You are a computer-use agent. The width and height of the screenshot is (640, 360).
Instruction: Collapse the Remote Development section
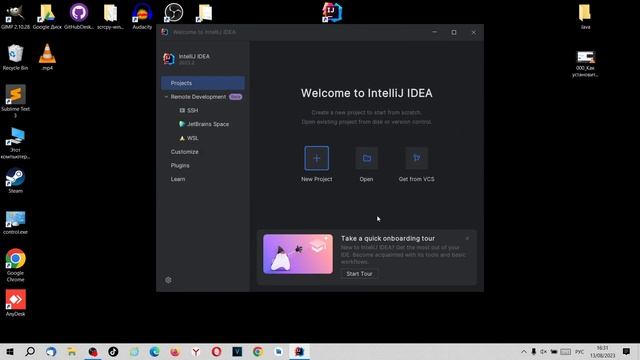pos(166,97)
